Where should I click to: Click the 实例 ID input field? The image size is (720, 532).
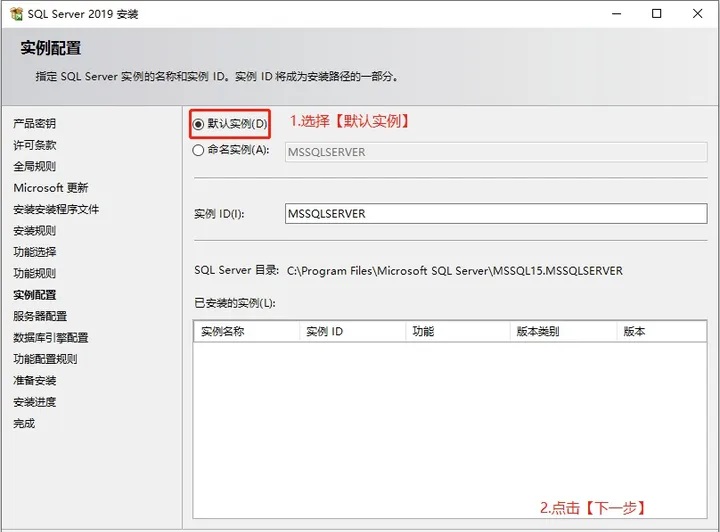[496, 214]
